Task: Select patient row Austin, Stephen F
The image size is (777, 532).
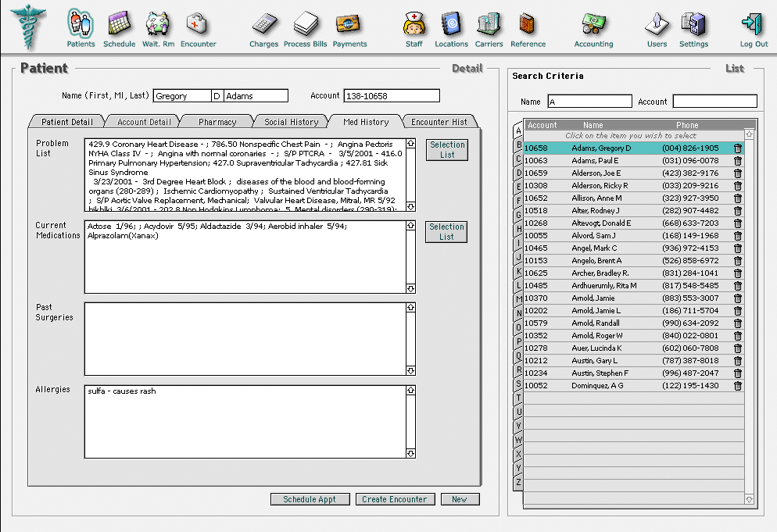Action: (633, 373)
